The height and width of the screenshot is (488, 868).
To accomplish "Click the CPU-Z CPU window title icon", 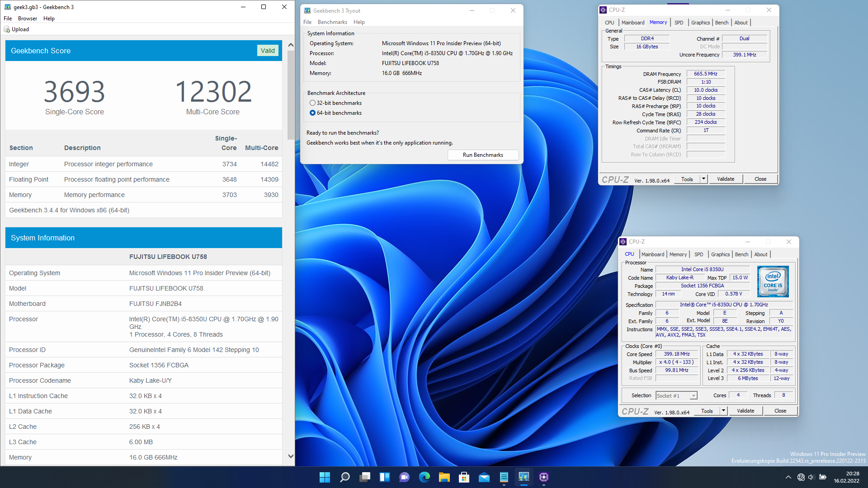I will click(x=623, y=242).
